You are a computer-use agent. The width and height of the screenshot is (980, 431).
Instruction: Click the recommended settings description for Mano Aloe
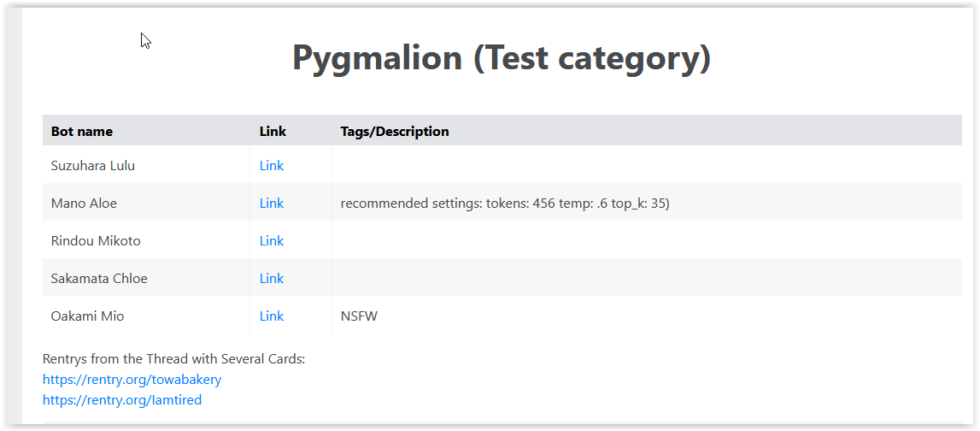point(505,204)
